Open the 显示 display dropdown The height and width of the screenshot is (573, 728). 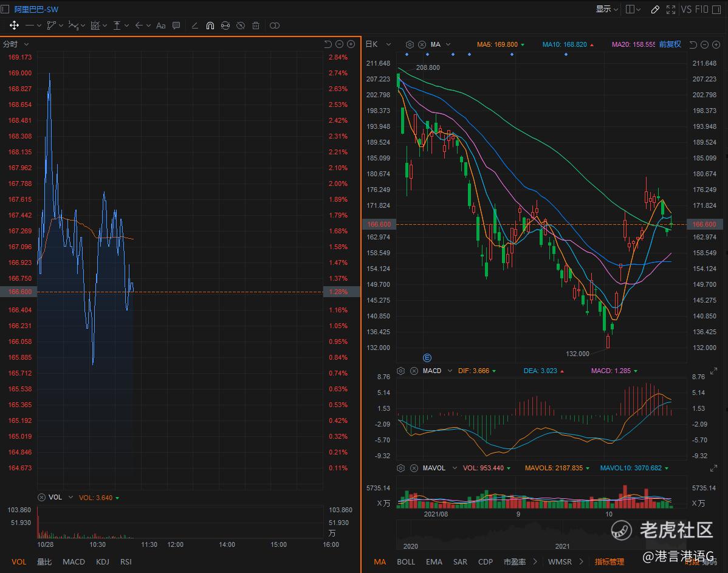607,9
